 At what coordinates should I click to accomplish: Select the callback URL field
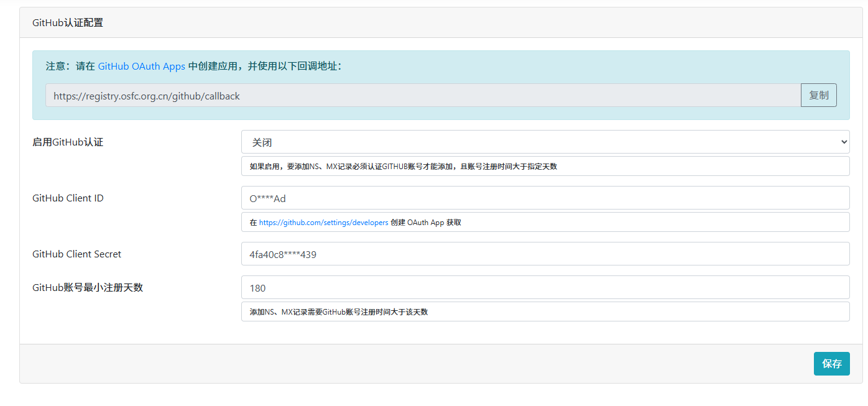(x=423, y=95)
